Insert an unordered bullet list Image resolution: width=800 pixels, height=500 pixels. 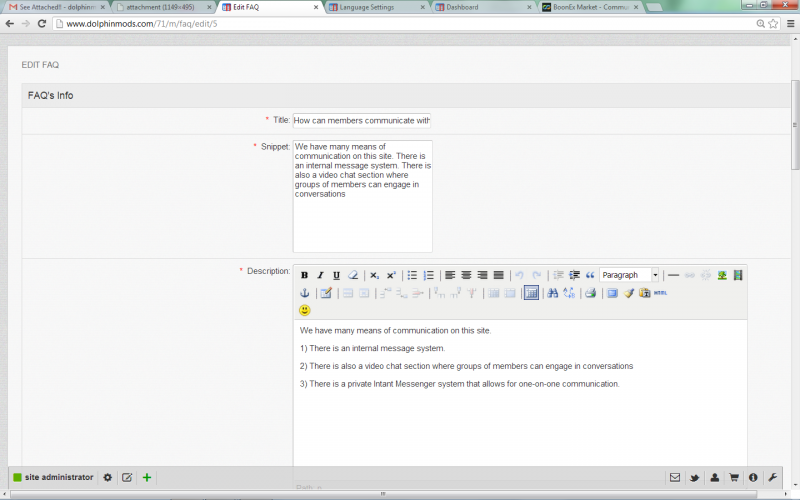pos(412,275)
